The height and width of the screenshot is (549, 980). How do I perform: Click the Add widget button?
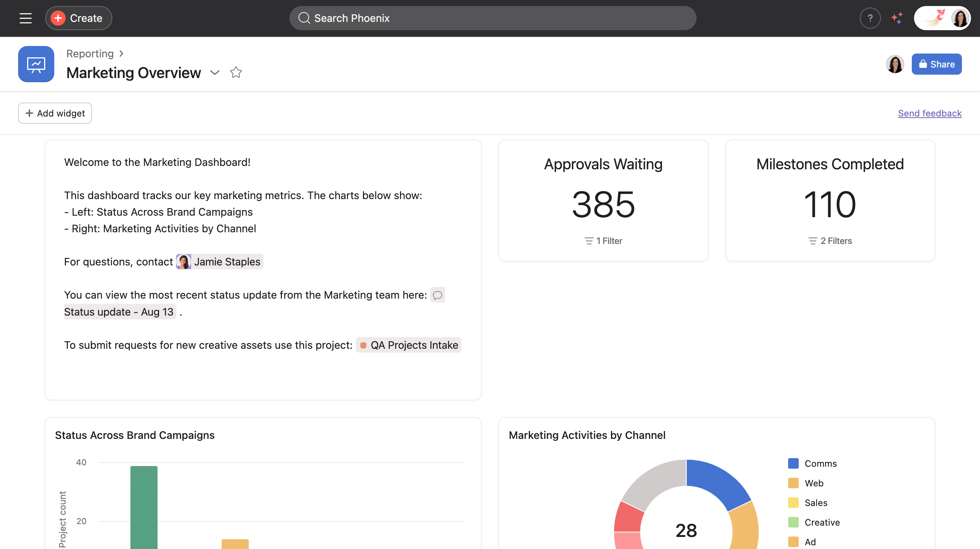pyautogui.click(x=54, y=113)
